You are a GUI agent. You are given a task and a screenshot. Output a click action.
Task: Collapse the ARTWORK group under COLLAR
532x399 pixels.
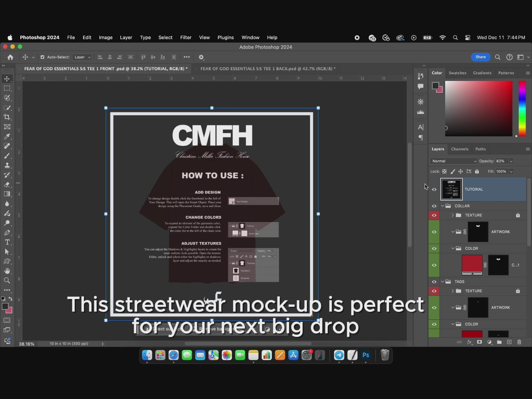click(453, 232)
